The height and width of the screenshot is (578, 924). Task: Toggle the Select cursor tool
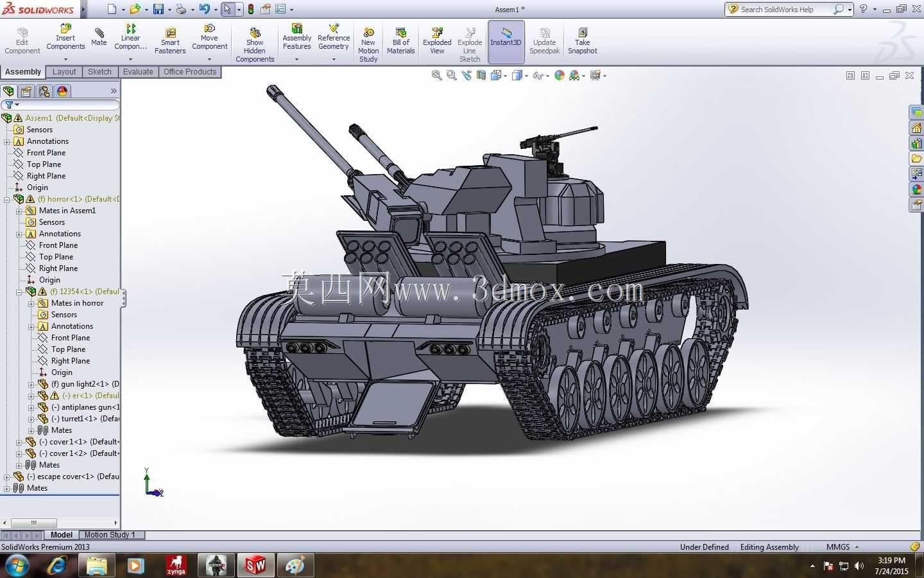[227, 9]
